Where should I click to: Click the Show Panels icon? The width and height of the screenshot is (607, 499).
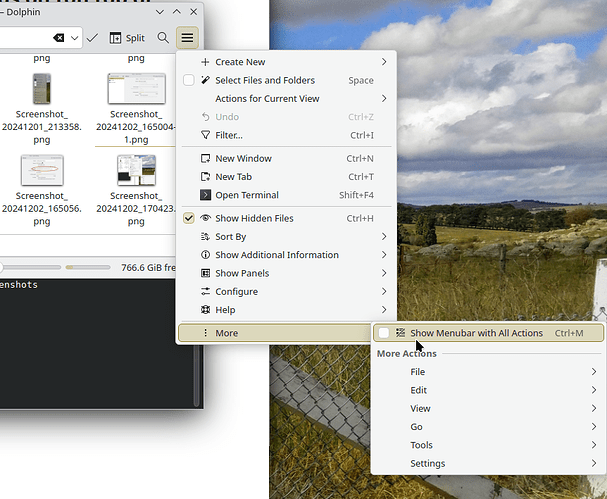pyautogui.click(x=205, y=273)
